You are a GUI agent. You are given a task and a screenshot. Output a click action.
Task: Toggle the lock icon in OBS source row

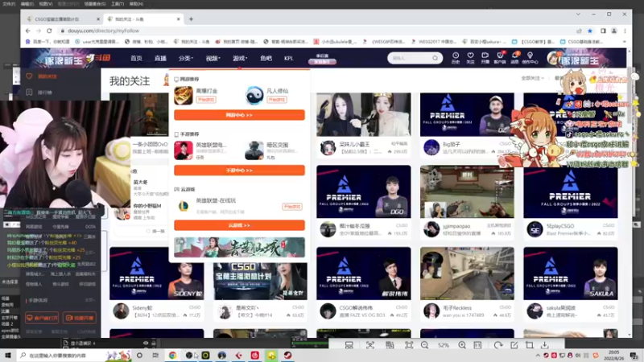pyautogui.click(x=153, y=343)
